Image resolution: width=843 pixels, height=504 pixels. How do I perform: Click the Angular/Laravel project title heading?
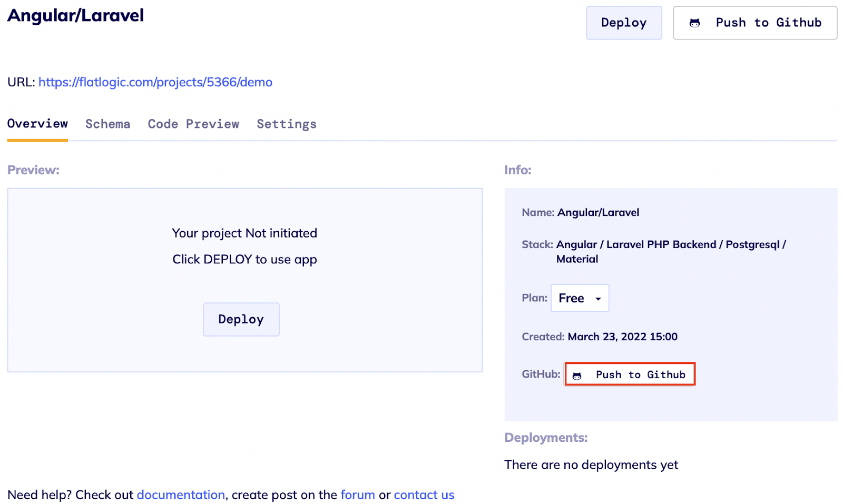click(75, 15)
